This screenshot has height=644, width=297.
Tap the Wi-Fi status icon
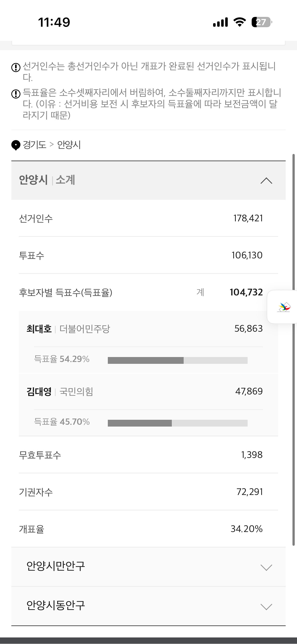click(240, 22)
